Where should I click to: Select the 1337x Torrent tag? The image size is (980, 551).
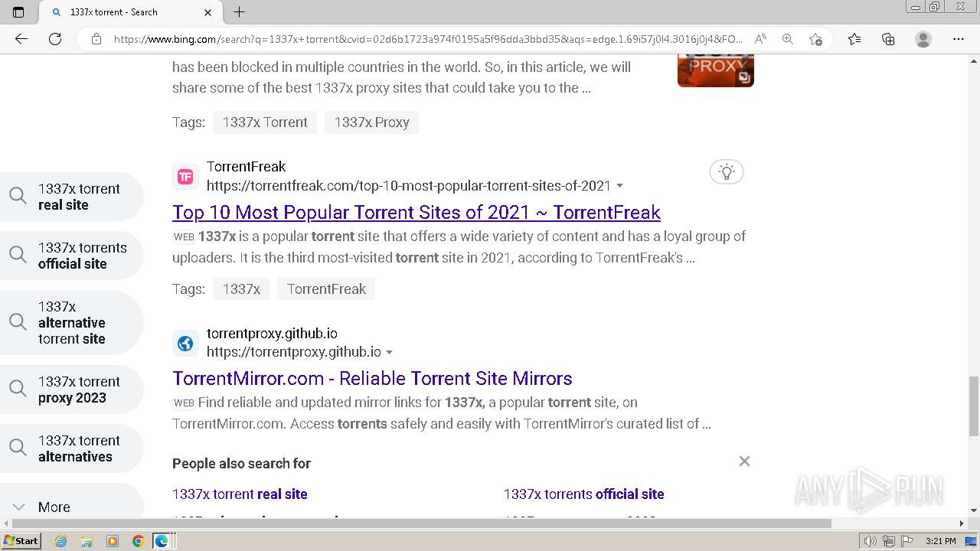click(265, 122)
